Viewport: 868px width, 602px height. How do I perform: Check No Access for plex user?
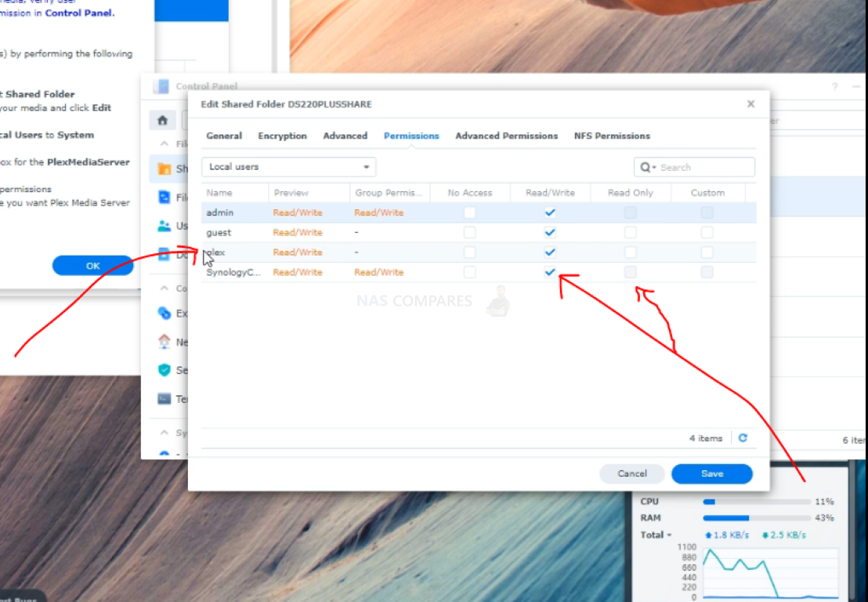point(469,252)
